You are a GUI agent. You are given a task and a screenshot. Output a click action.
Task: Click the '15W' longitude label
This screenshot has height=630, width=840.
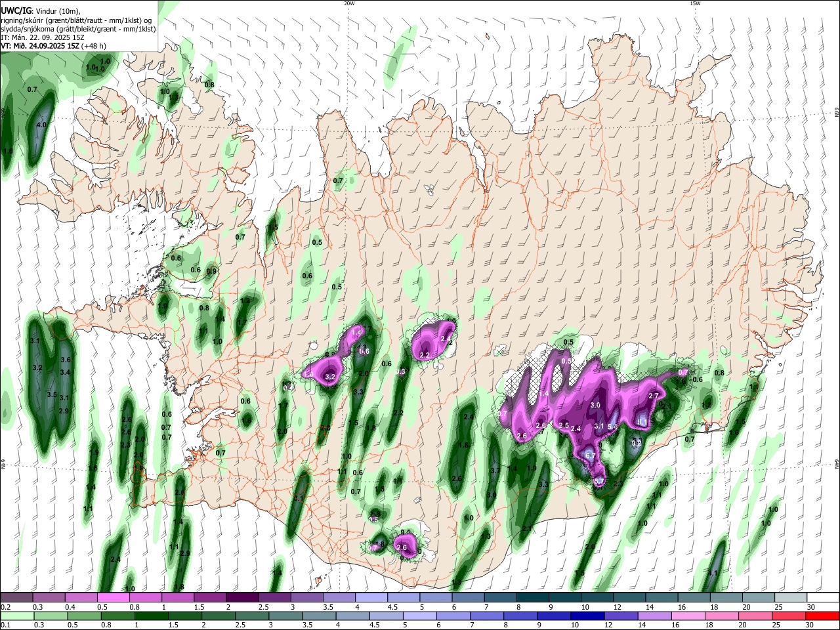pos(695,3)
